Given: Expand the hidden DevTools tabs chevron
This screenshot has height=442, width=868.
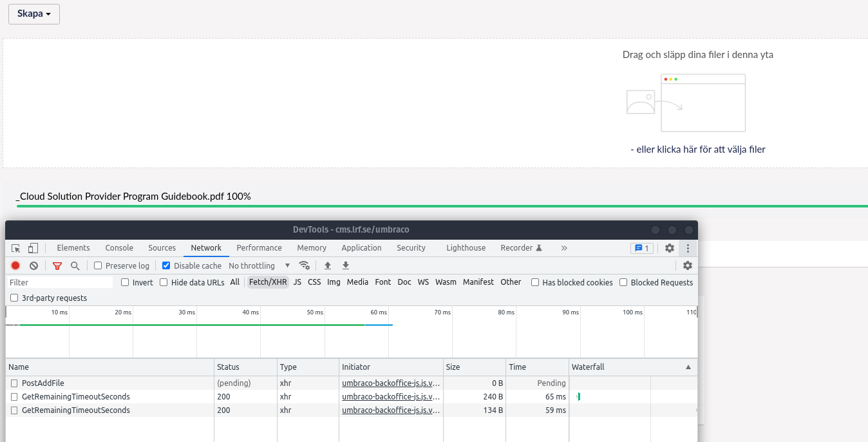Looking at the screenshot, I should (563, 247).
